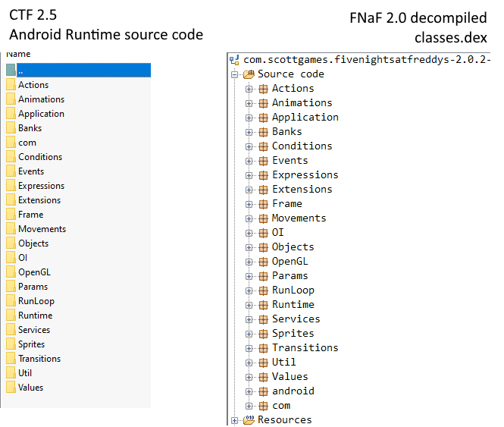Click the Resources folder icon in tree
This screenshot has width=504, height=427.
[249, 420]
